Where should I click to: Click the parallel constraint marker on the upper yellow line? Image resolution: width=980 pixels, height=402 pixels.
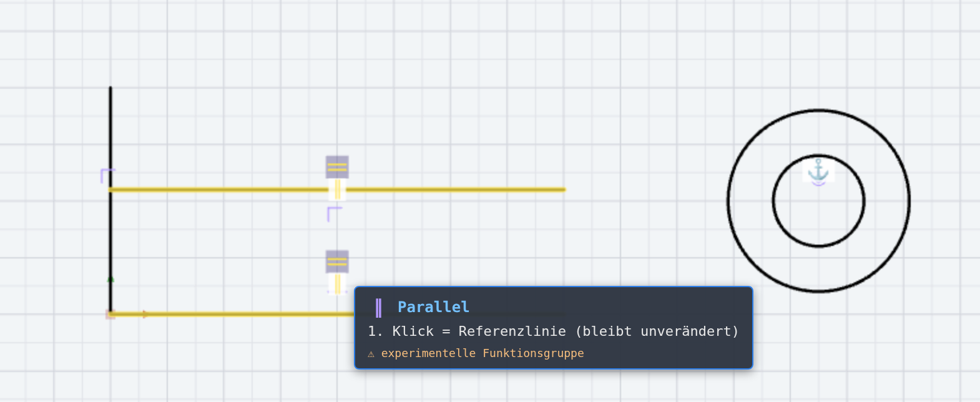click(337, 190)
